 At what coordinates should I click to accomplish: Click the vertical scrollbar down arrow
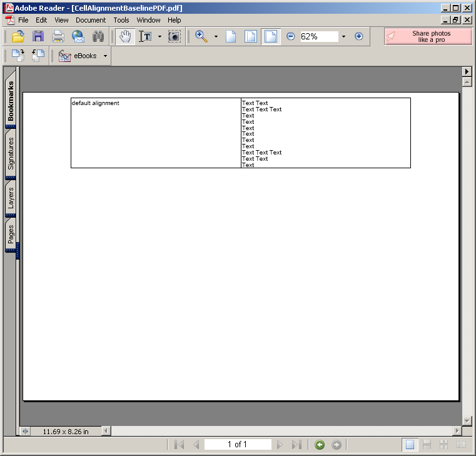[x=467, y=421]
